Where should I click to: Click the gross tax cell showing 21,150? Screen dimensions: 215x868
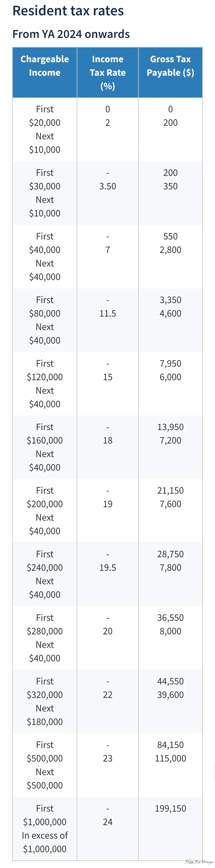[170, 511]
